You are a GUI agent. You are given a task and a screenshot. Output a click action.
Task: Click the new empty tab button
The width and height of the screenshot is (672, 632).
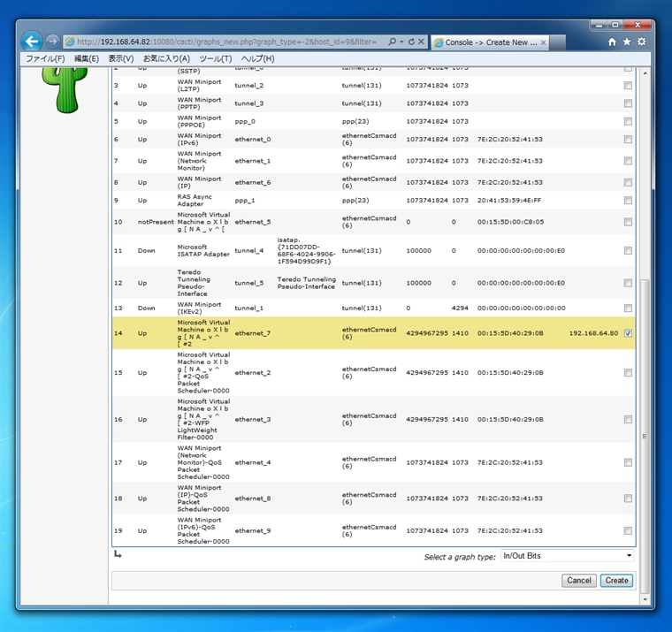click(558, 42)
